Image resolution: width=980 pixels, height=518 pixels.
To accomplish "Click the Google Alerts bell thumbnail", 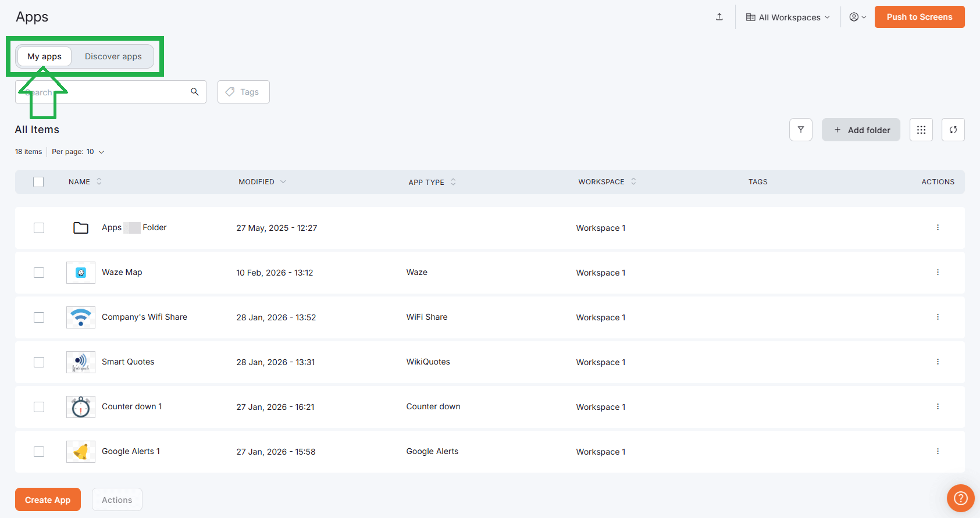I will pos(81,452).
